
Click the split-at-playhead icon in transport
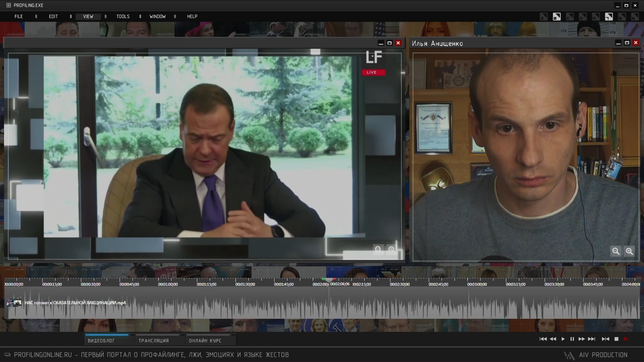(605, 339)
